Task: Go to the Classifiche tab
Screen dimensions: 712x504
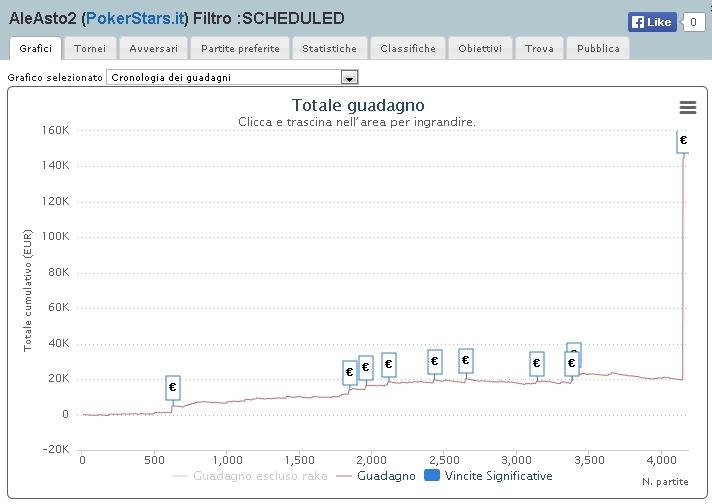Action: pyautogui.click(x=408, y=48)
